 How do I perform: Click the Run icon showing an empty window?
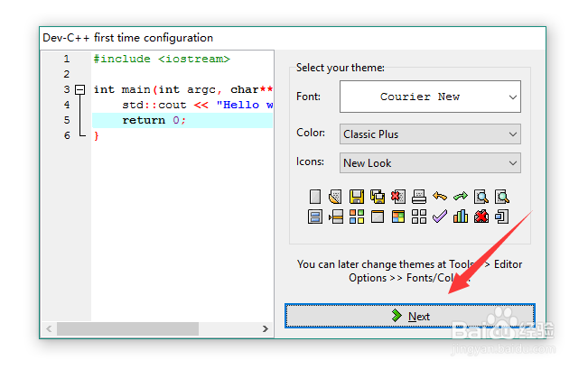click(x=378, y=217)
